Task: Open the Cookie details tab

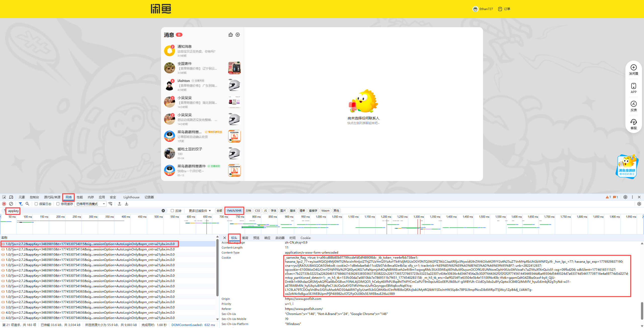Action: 305,238
